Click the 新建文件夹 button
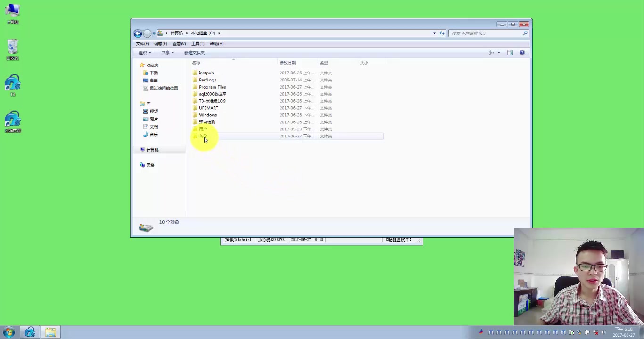This screenshot has height=339, width=644. point(194,53)
